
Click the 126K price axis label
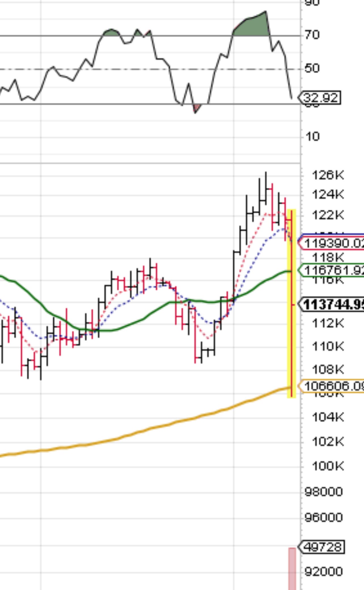(x=328, y=175)
